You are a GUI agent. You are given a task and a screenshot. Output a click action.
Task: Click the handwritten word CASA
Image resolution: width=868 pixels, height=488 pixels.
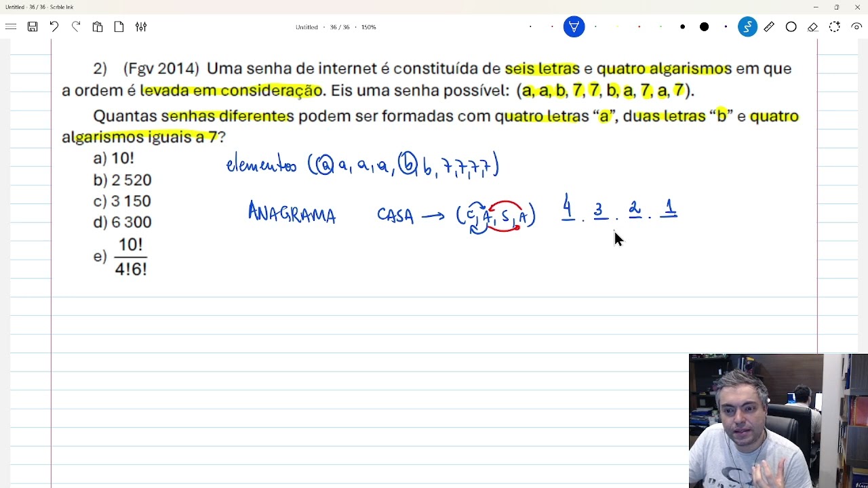click(395, 216)
